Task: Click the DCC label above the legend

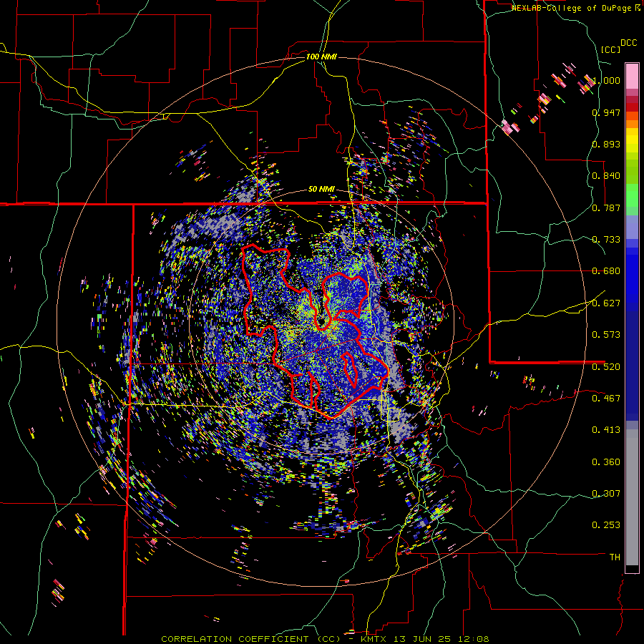Action: pyautogui.click(x=628, y=42)
